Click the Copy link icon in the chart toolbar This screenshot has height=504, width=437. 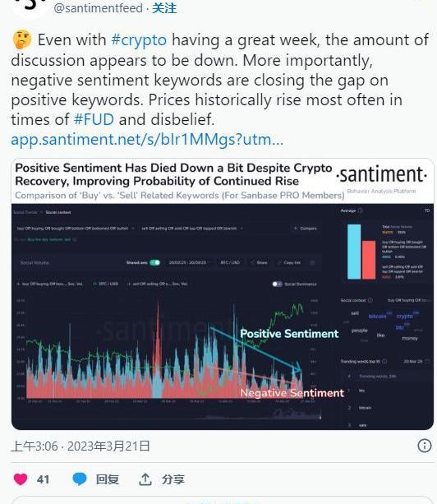point(289,262)
